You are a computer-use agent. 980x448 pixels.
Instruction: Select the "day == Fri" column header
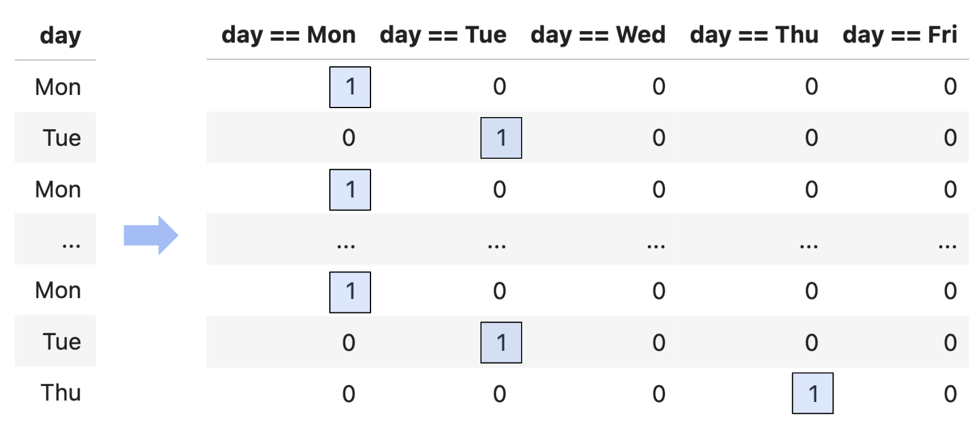(899, 35)
